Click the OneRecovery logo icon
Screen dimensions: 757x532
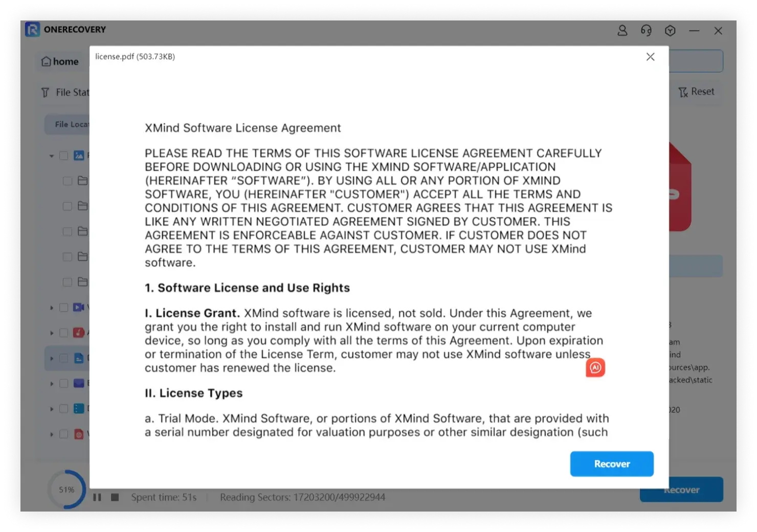[32, 30]
